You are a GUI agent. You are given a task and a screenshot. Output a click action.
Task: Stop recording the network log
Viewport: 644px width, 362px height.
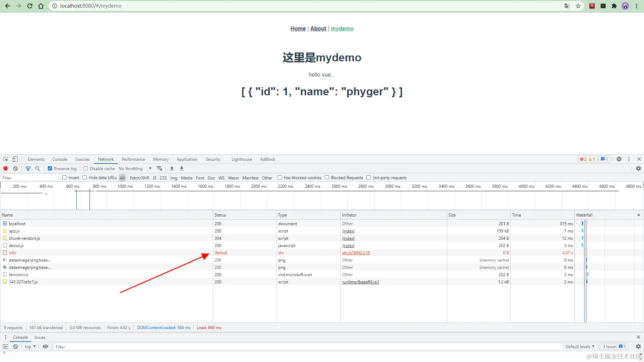(x=6, y=168)
